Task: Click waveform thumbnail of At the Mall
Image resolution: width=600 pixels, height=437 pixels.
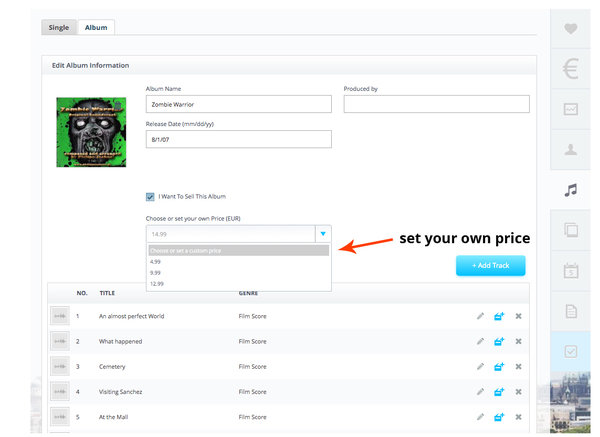Action: click(60, 417)
